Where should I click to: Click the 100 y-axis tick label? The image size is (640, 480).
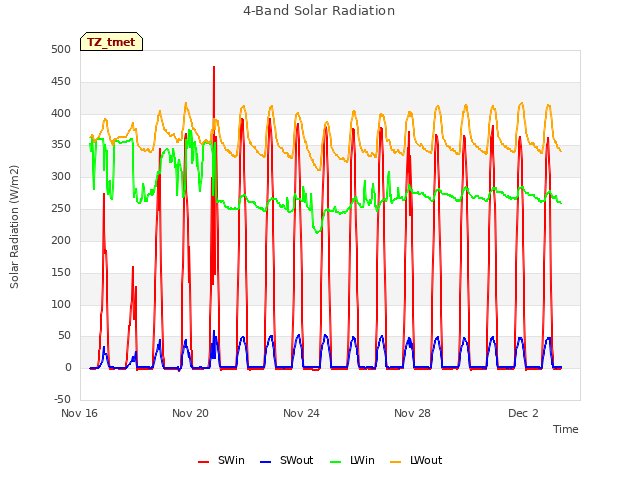61,304
